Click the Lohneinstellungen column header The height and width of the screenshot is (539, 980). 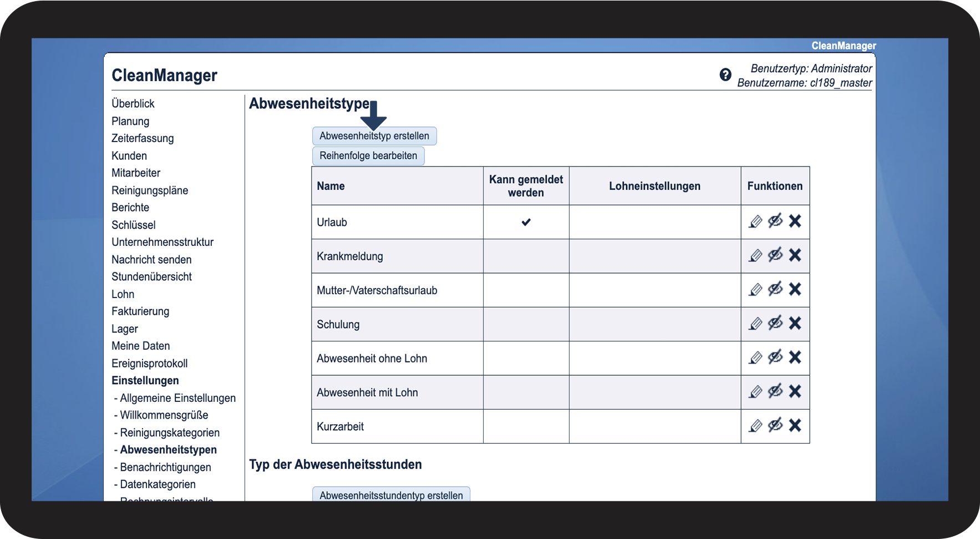[655, 186]
